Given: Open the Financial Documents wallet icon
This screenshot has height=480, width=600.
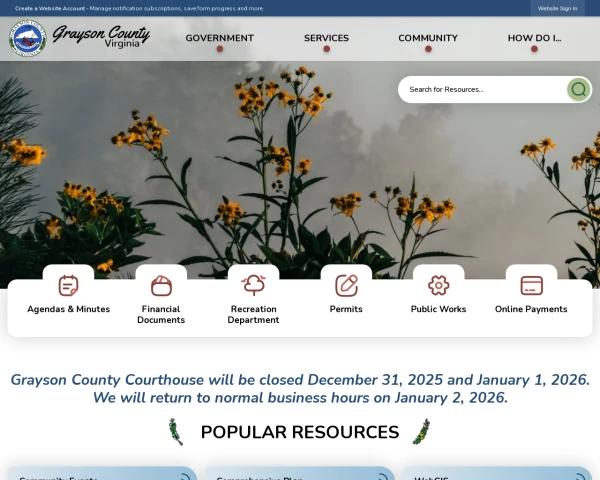Looking at the screenshot, I should (x=161, y=286).
